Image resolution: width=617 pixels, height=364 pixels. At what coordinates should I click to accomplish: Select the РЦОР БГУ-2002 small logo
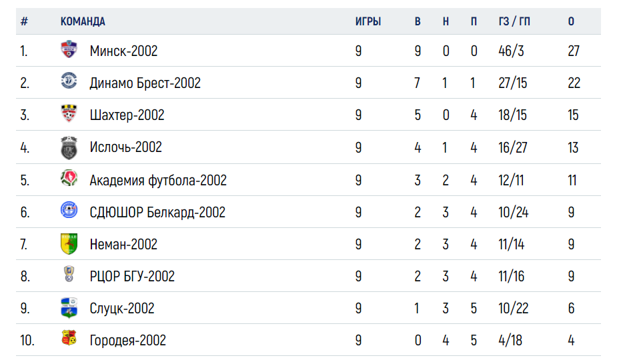(x=69, y=274)
